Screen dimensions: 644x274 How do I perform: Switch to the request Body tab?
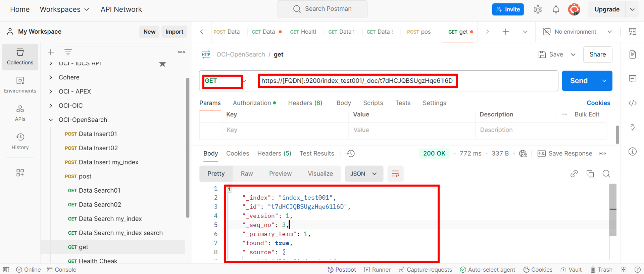click(344, 103)
